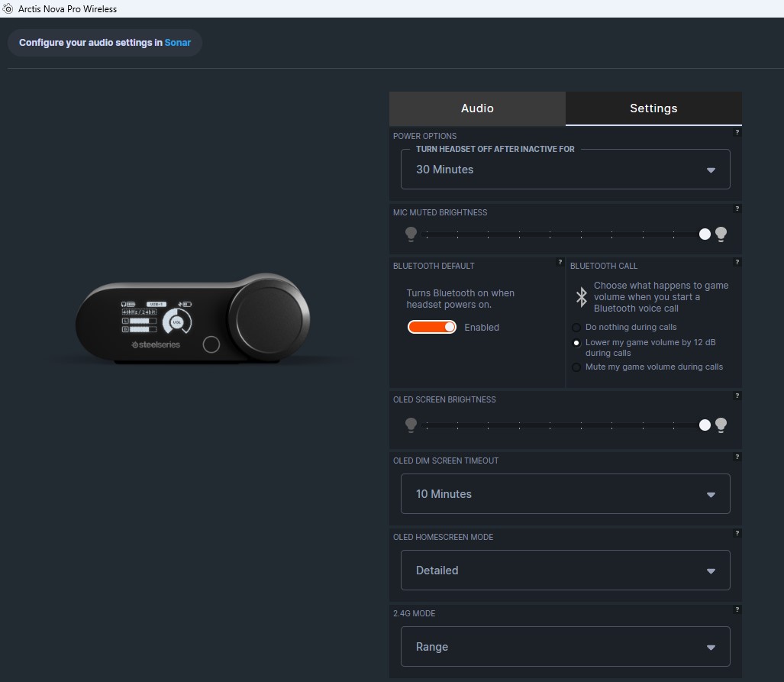Click the dim bulb icon of Mic Muted Brightness
The image size is (784, 682).
coord(411,234)
